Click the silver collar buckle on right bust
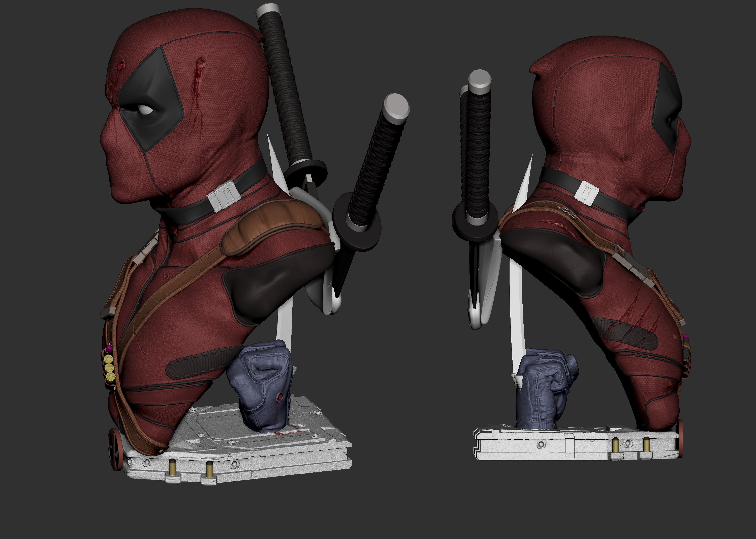This screenshot has height=539, width=756. coord(587,193)
